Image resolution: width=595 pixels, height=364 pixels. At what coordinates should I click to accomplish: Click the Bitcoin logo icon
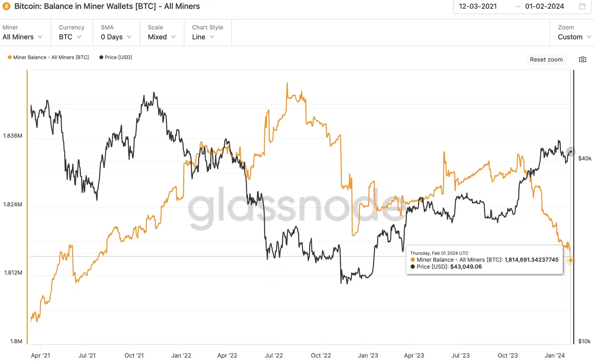pos(7,6)
